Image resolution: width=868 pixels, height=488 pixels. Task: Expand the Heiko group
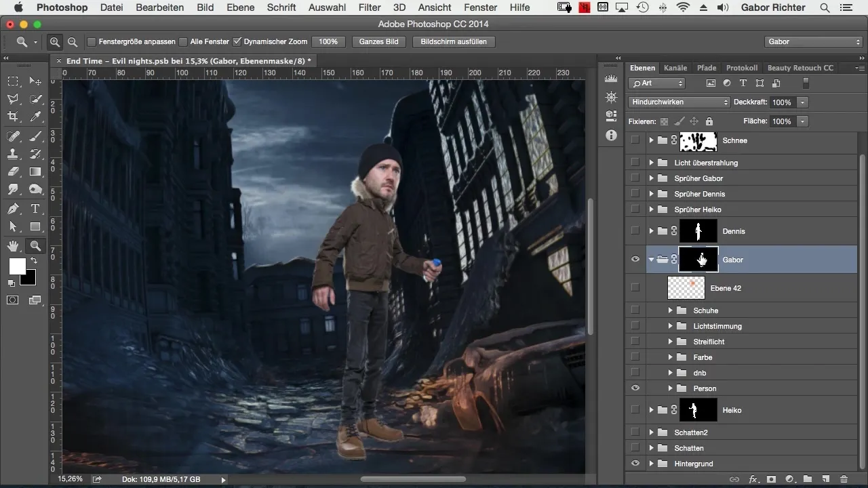651,410
